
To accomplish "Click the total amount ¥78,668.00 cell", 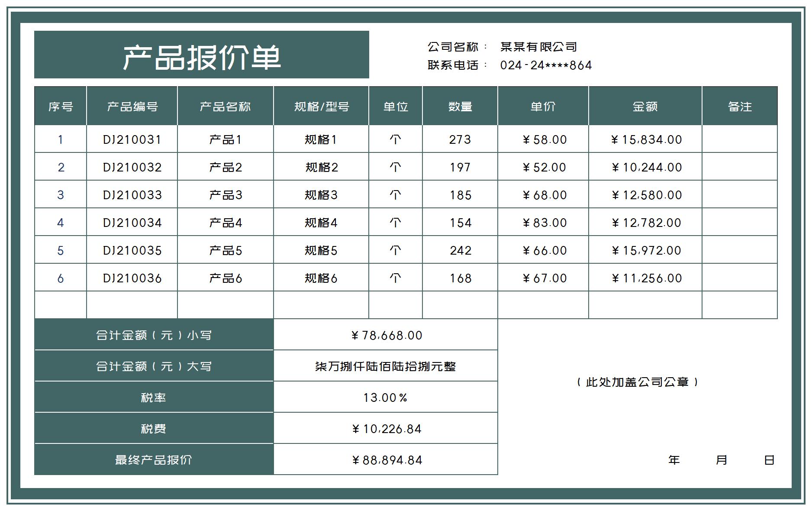I will tap(386, 335).
